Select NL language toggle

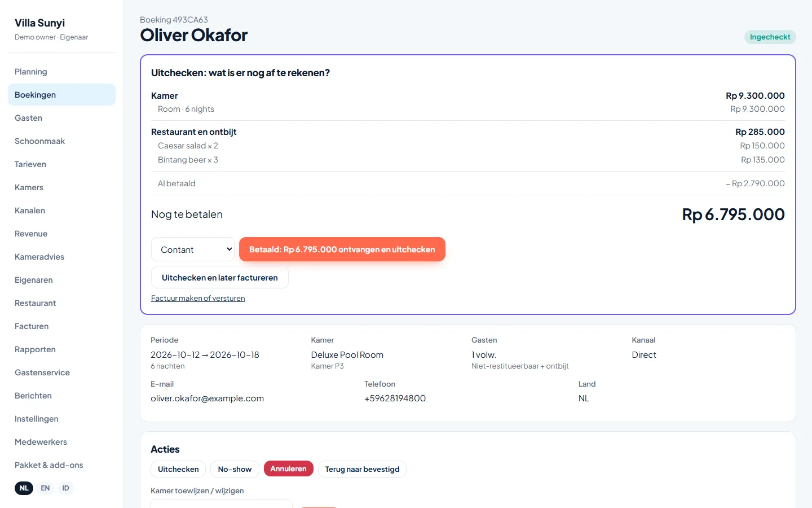click(x=24, y=488)
